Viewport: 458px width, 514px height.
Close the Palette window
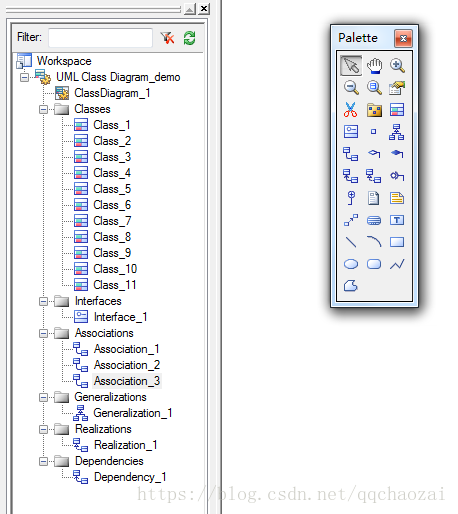point(403,38)
